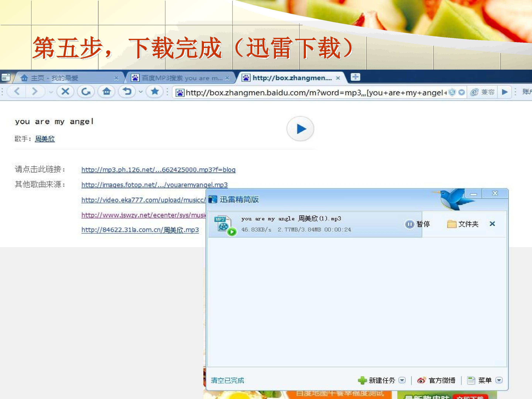Viewport: 532px width, 399px height.
Task: Click the Favorites star button
Action: (155, 92)
